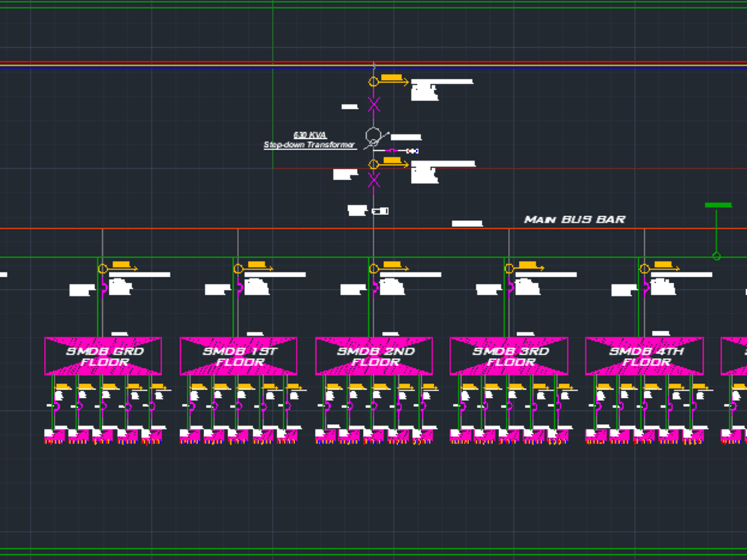Click the magenta X breaker symbol above the transformer
The height and width of the screenshot is (560, 747).
pyautogui.click(x=373, y=105)
